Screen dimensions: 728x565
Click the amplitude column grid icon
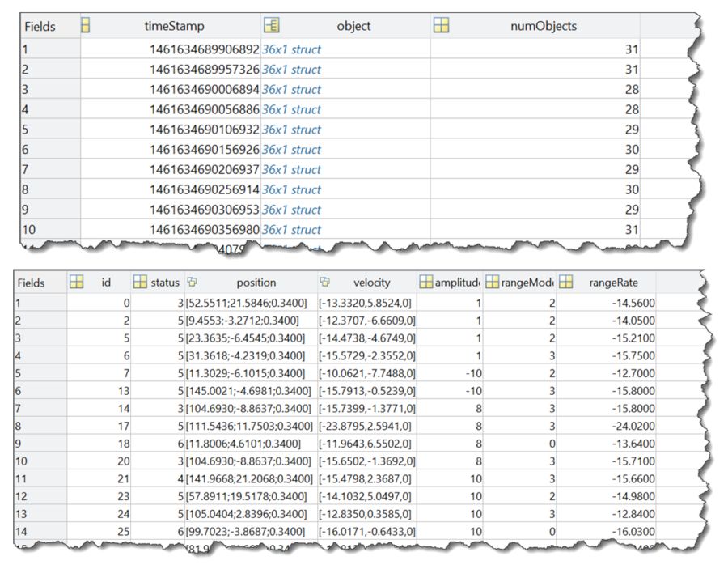(425, 282)
